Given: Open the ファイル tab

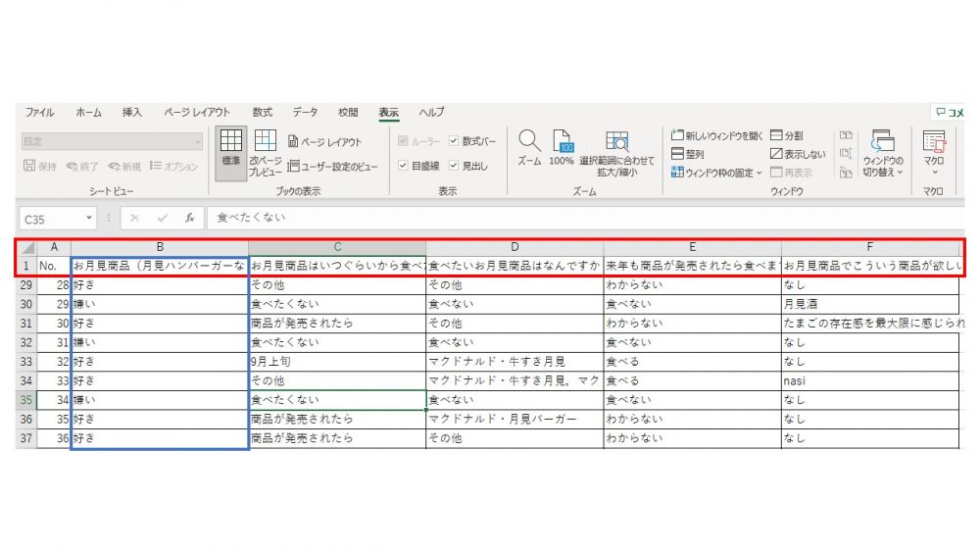Looking at the screenshot, I should (39, 113).
